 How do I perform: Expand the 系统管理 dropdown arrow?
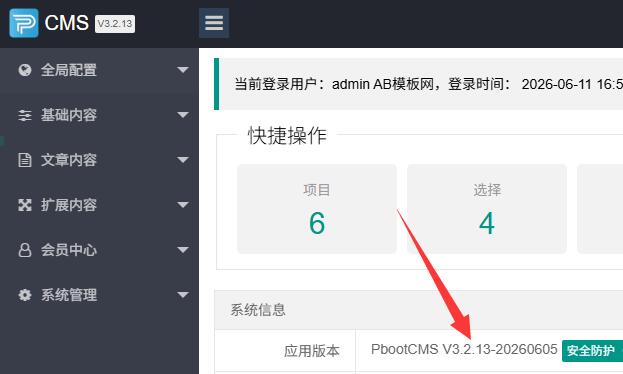183,295
